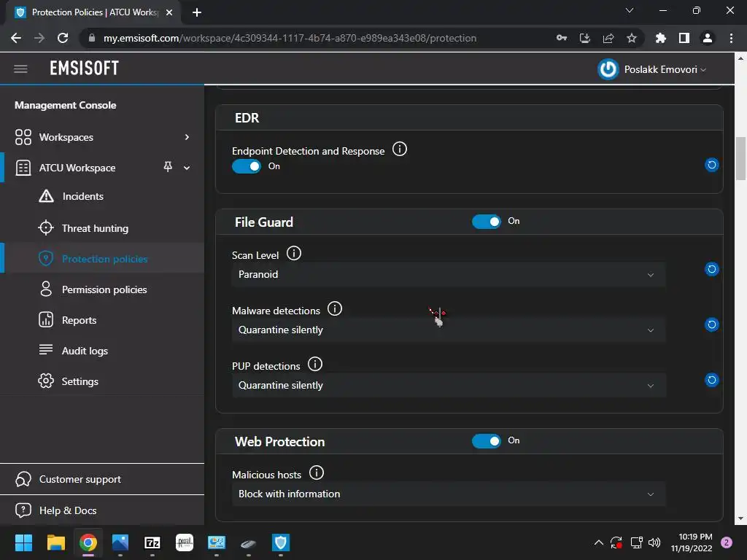
Task: Open the PUP detections dropdown
Action: click(449, 385)
